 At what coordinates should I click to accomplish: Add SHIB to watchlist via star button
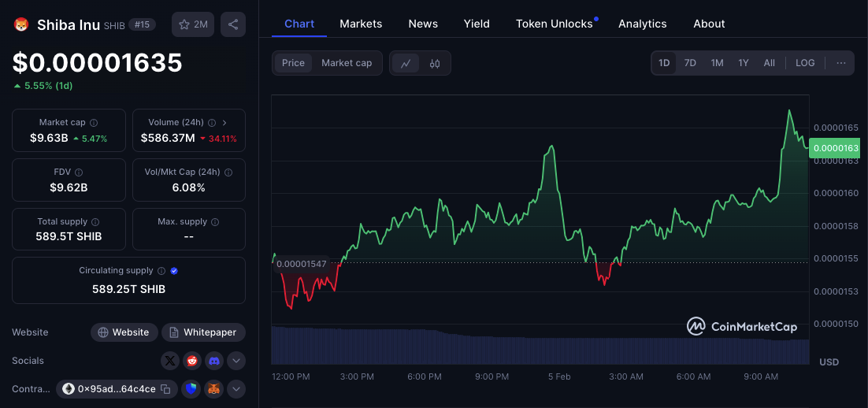tap(193, 24)
